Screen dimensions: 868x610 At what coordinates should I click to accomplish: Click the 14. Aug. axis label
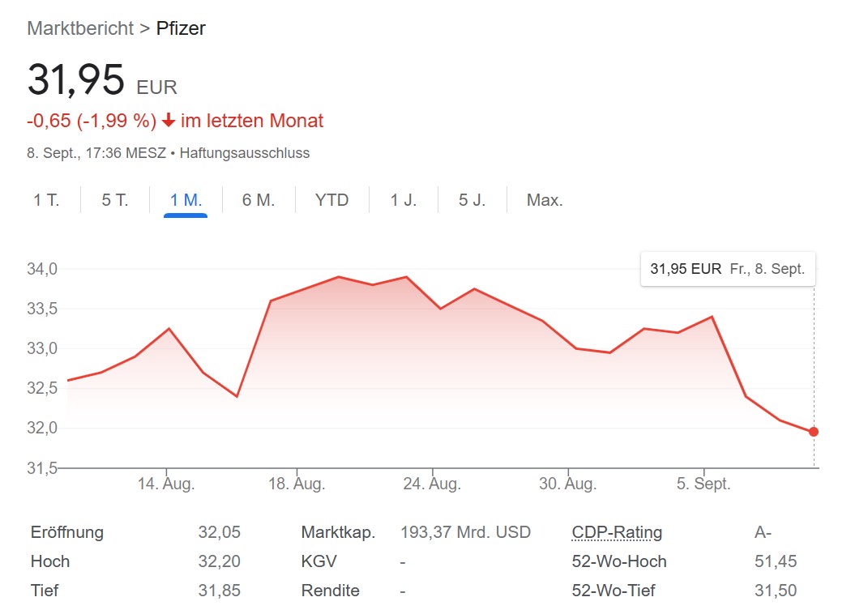tap(166, 484)
